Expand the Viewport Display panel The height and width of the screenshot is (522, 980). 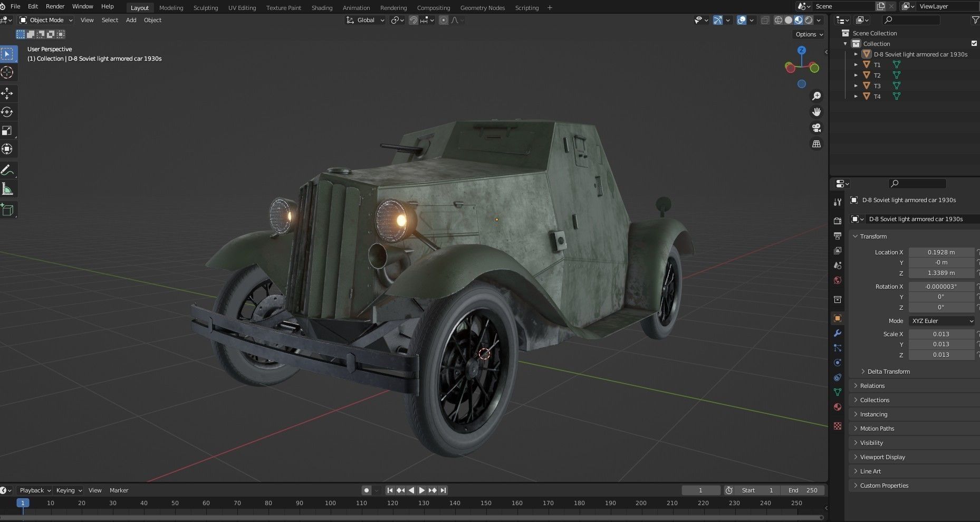click(x=882, y=457)
